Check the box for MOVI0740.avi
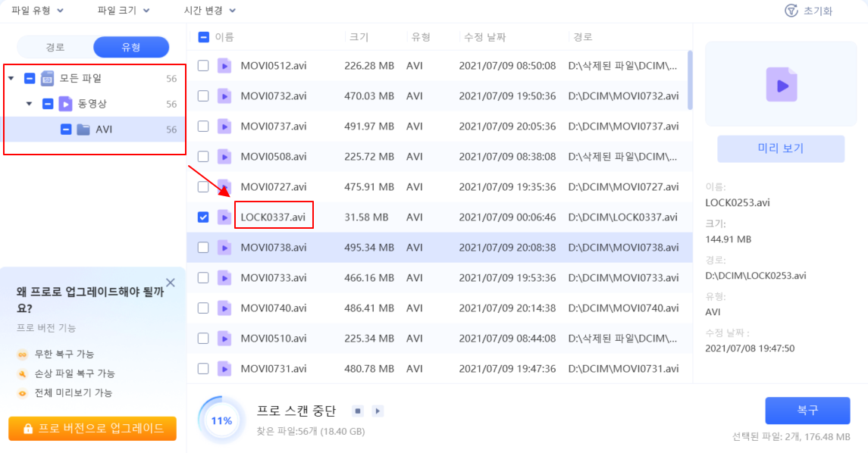This screenshot has width=868, height=453. (x=203, y=308)
